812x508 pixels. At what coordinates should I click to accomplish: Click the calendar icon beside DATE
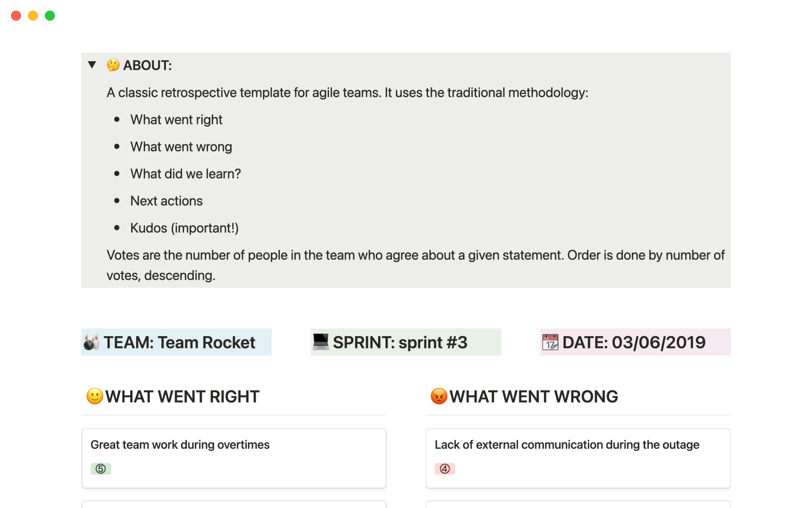550,342
